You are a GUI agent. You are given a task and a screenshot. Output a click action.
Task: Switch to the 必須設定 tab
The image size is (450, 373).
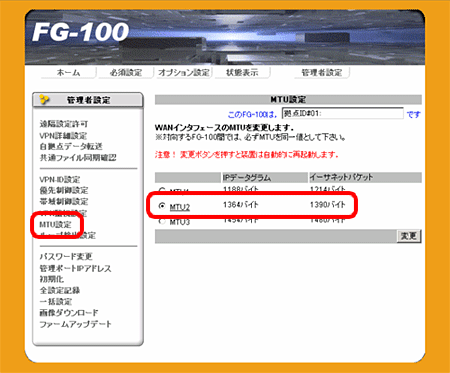point(126,72)
